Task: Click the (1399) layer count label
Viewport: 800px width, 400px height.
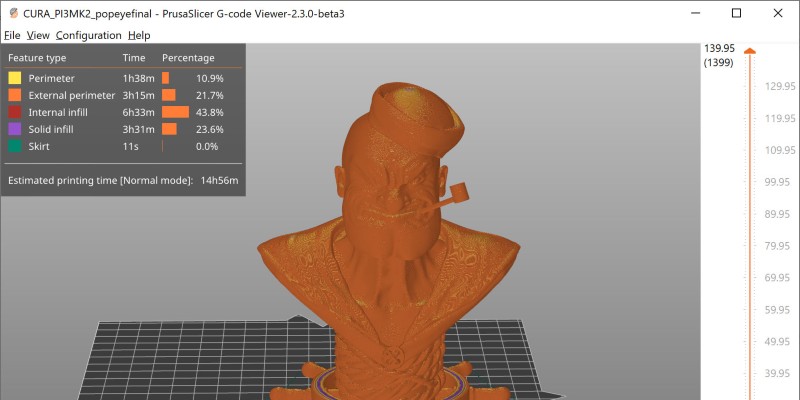Action: coord(718,63)
